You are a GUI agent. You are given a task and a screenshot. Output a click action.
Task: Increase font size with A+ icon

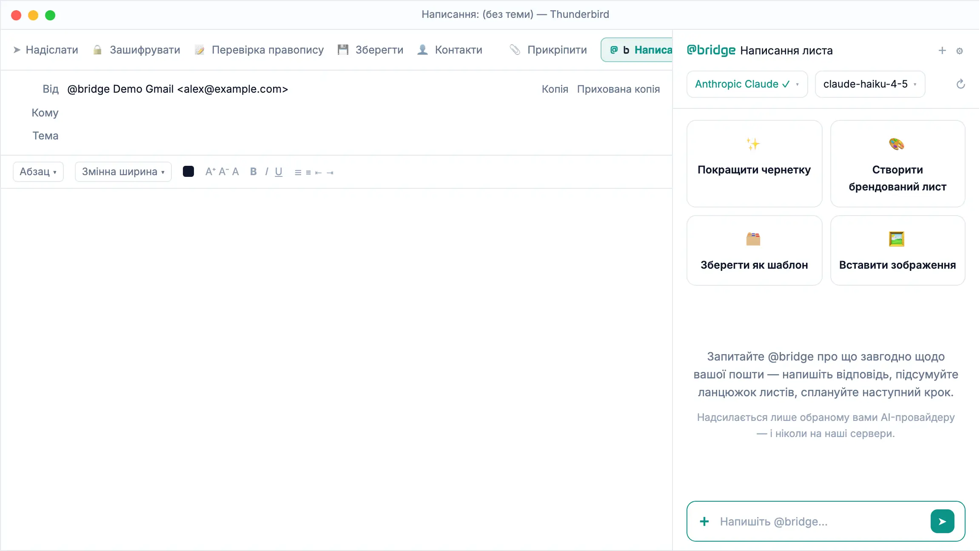pos(210,171)
